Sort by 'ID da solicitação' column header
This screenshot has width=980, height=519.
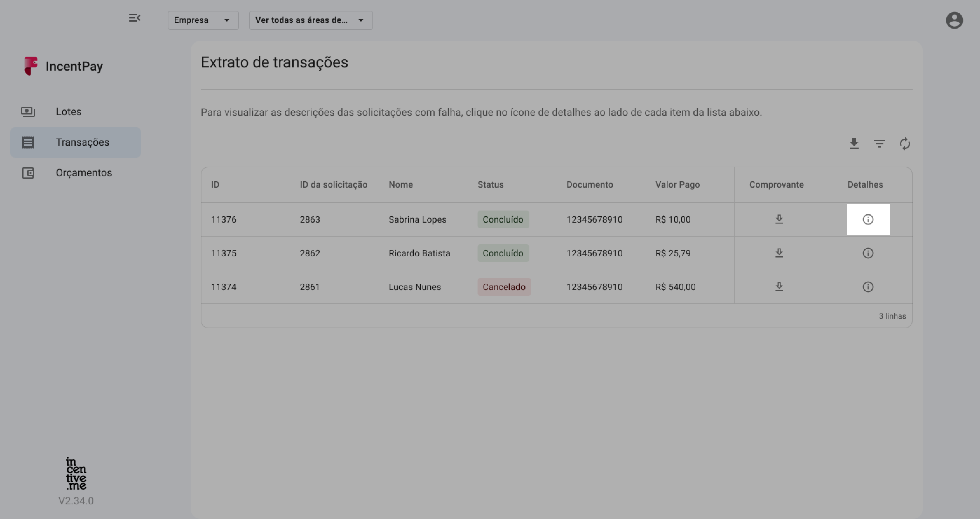click(x=333, y=185)
